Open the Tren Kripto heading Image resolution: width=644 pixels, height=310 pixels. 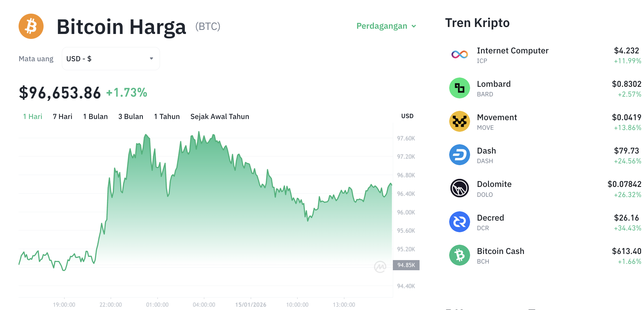[x=477, y=23]
